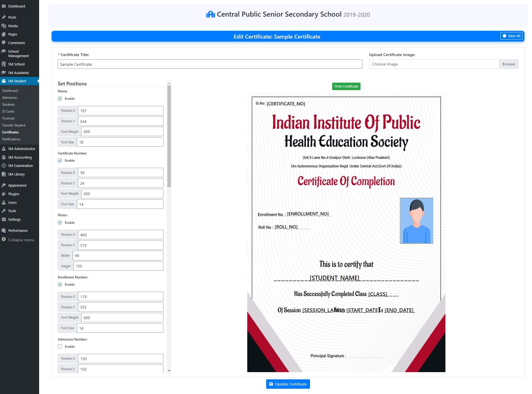This screenshot has width=532, height=394.
Task: Open the SM Accounting menu
Action: click(20, 157)
